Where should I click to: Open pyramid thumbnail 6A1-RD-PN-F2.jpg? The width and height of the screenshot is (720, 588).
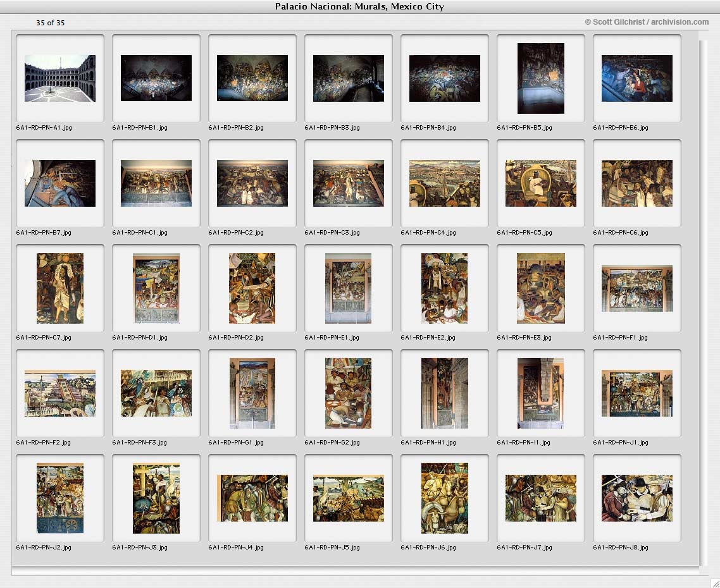coord(60,393)
